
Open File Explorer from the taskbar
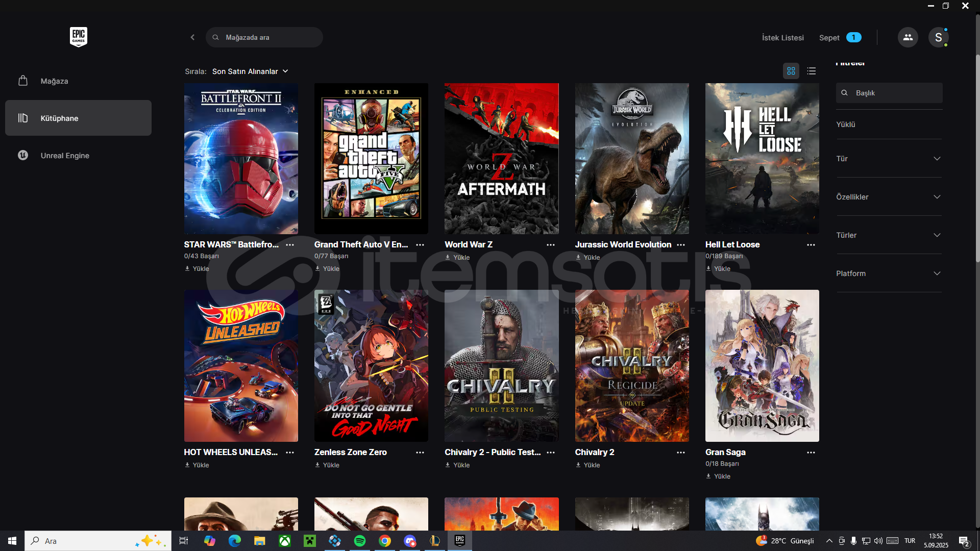coord(260,541)
